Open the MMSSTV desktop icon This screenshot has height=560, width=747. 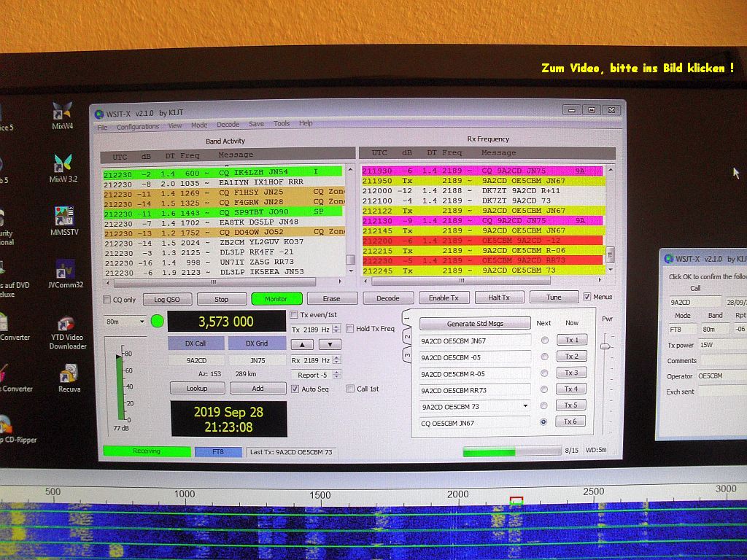63,217
